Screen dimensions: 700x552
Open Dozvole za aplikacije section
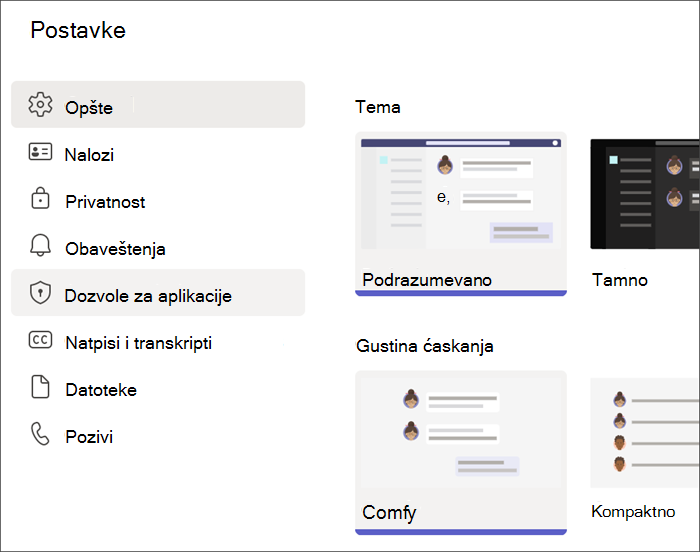click(158, 293)
